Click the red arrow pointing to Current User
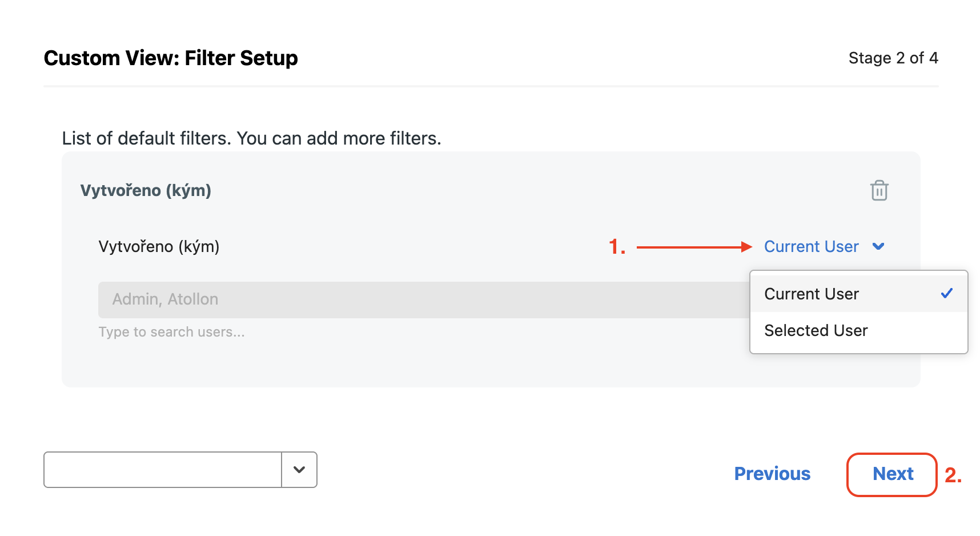Image resolution: width=980 pixels, height=536 pixels. point(694,247)
